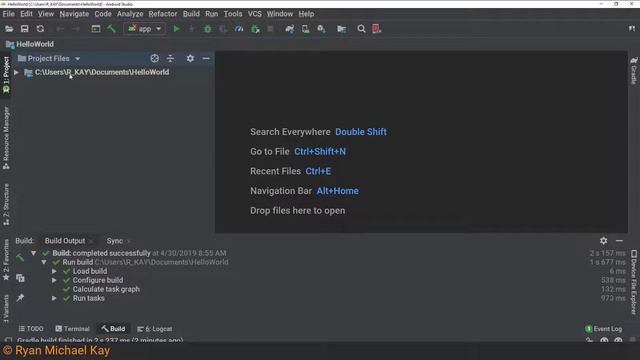The height and width of the screenshot is (360, 640).
Task: Hide the Project panel with minus icon
Action: tap(206, 58)
